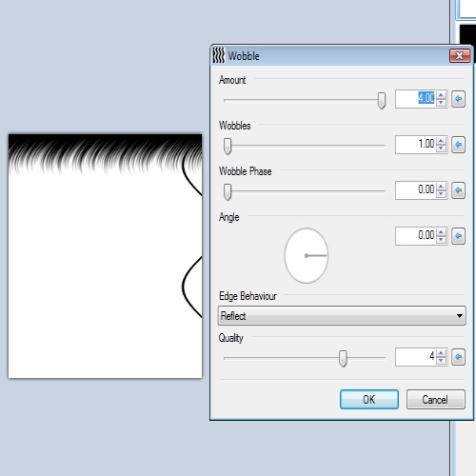Viewport: 476px width, 476px height.
Task: Close the Wobble dialog
Action: [460, 56]
